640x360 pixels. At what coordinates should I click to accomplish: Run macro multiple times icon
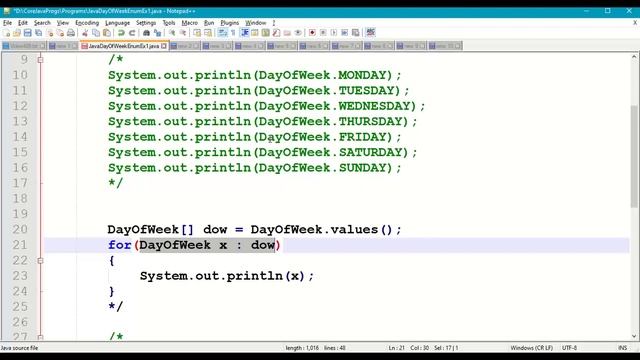click(344, 33)
